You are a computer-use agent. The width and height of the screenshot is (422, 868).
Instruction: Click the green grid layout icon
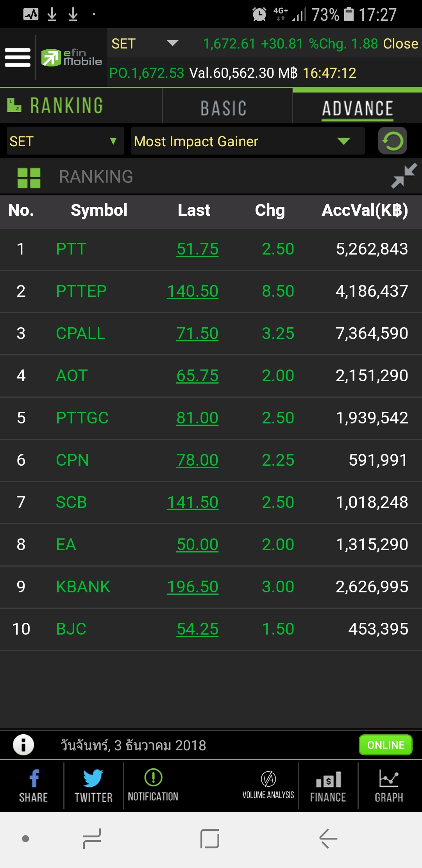coord(29,178)
